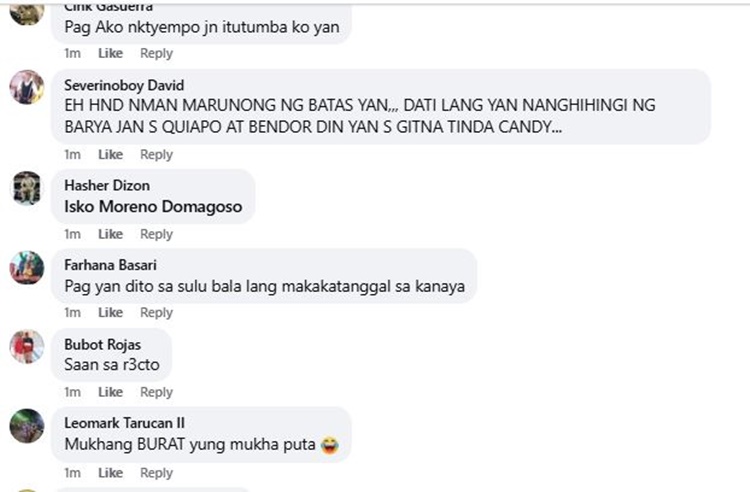Like Hasher Dizon's comment

pyautogui.click(x=110, y=234)
